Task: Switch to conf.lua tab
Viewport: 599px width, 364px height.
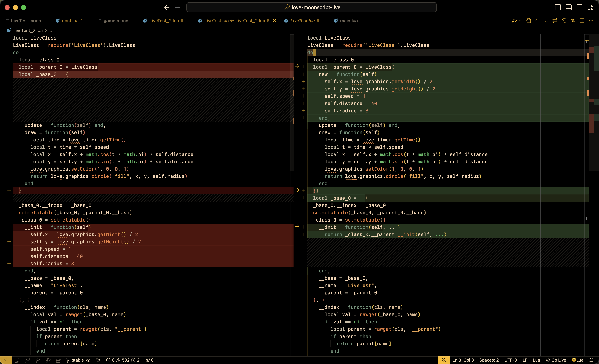Action: (69, 21)
